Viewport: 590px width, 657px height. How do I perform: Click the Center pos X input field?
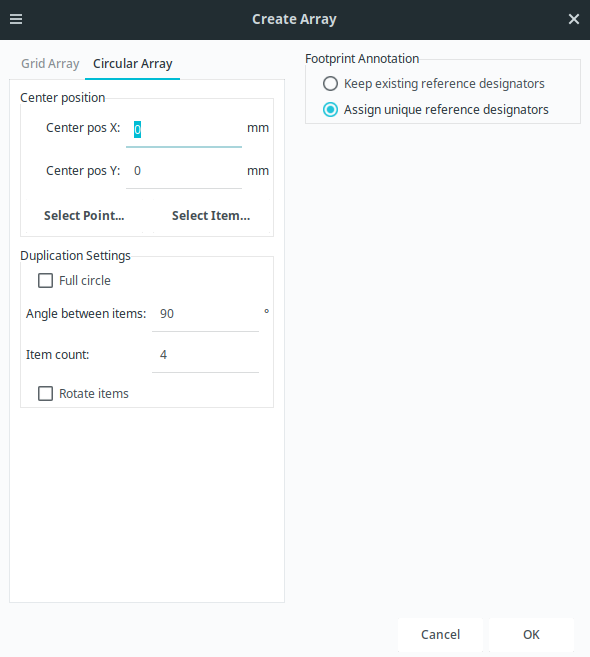(184, 129)
